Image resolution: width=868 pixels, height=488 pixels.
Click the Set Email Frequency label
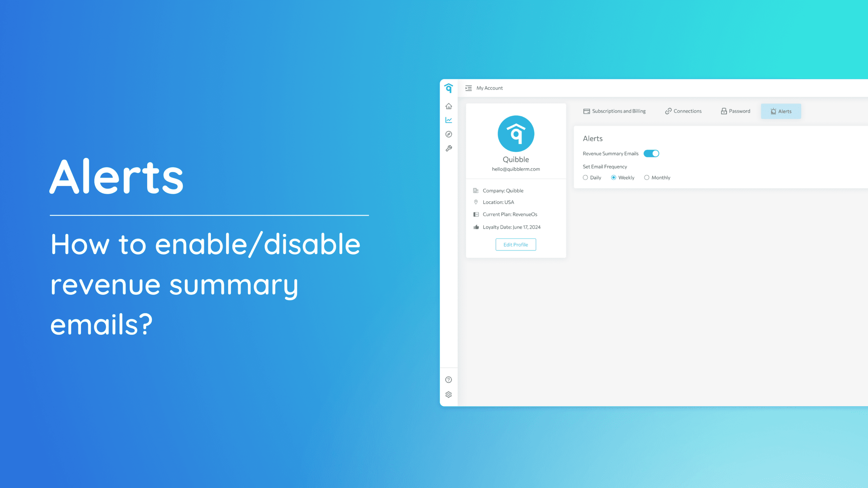pyautogui.click(x=605, y=167)
